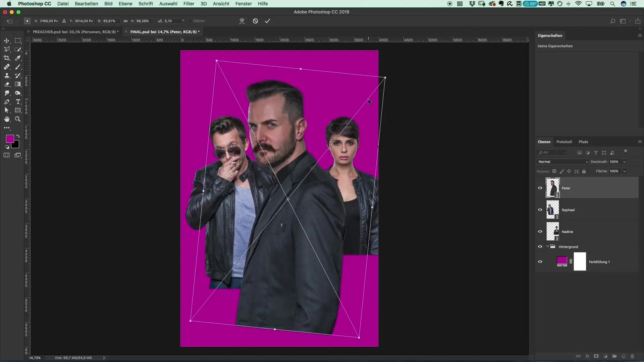Switch to warp mode icon

coord(242,21)
